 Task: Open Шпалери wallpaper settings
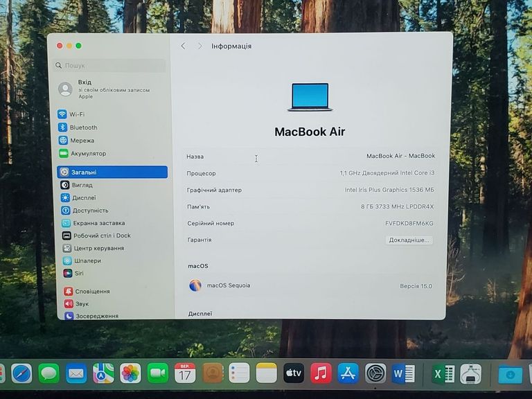point(82,260)
